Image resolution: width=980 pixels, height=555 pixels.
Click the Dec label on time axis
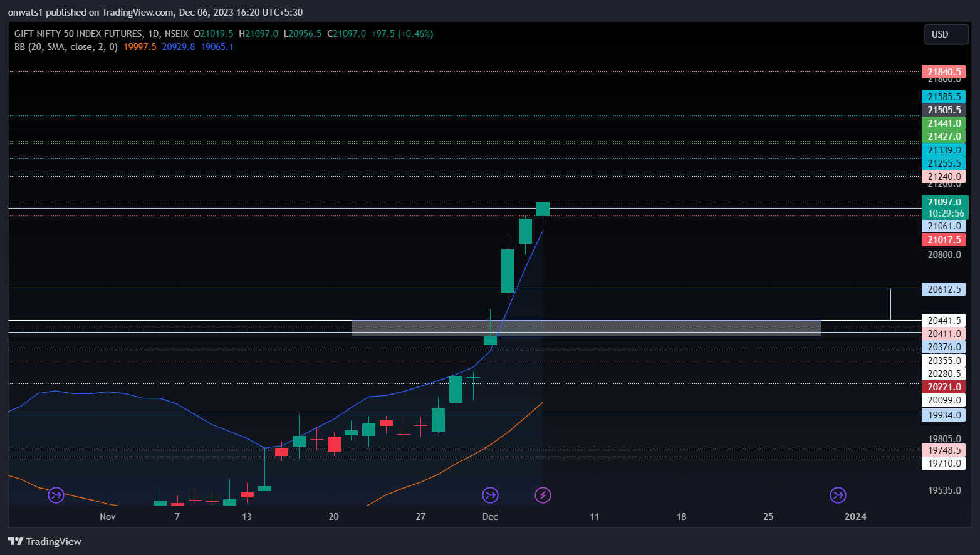[490, 517]
